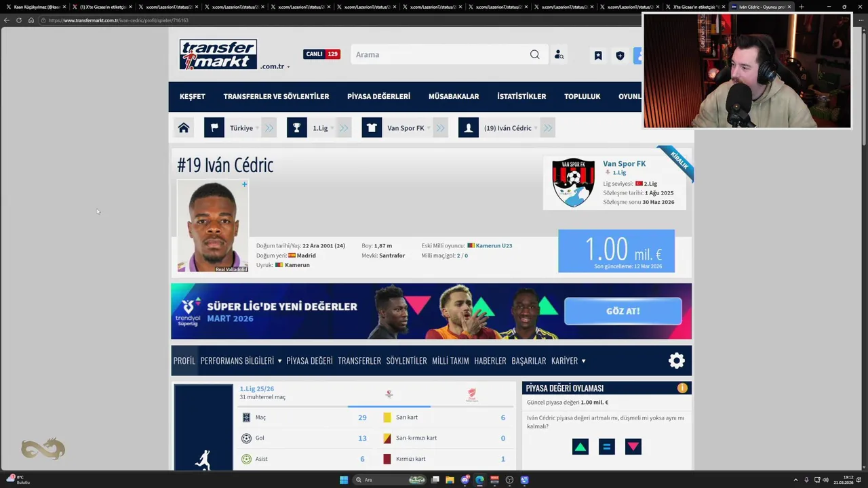Click the plus icon on player photo

[244, 184]
